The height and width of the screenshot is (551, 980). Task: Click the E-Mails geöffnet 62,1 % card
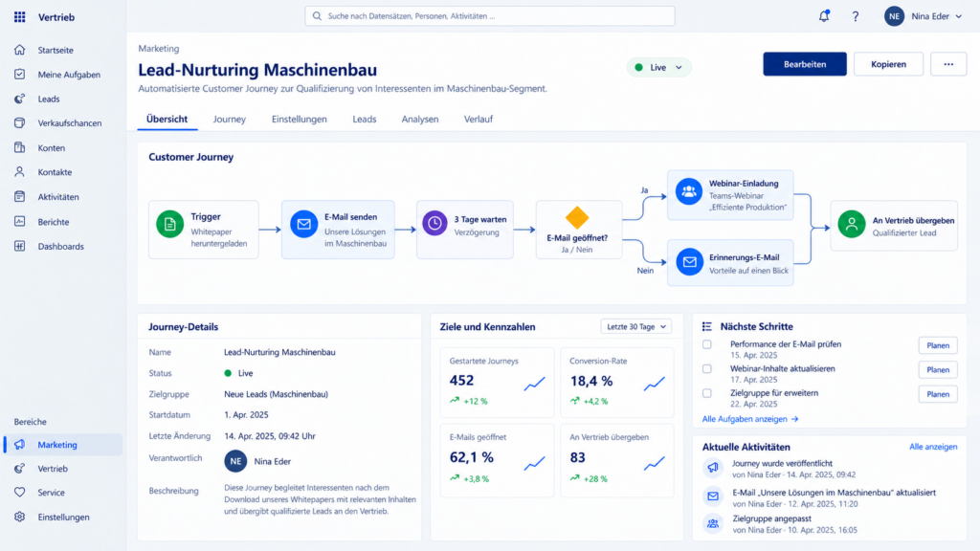point(497,460)
